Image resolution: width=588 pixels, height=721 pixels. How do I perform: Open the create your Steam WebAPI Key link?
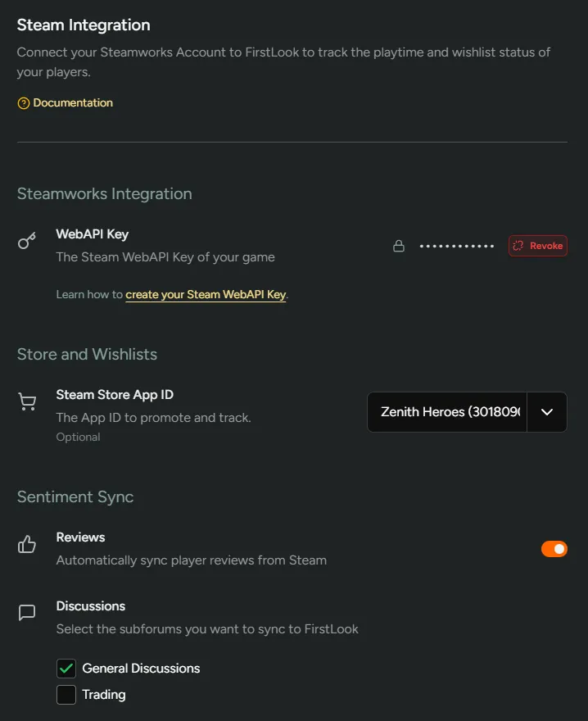[206, 294]
